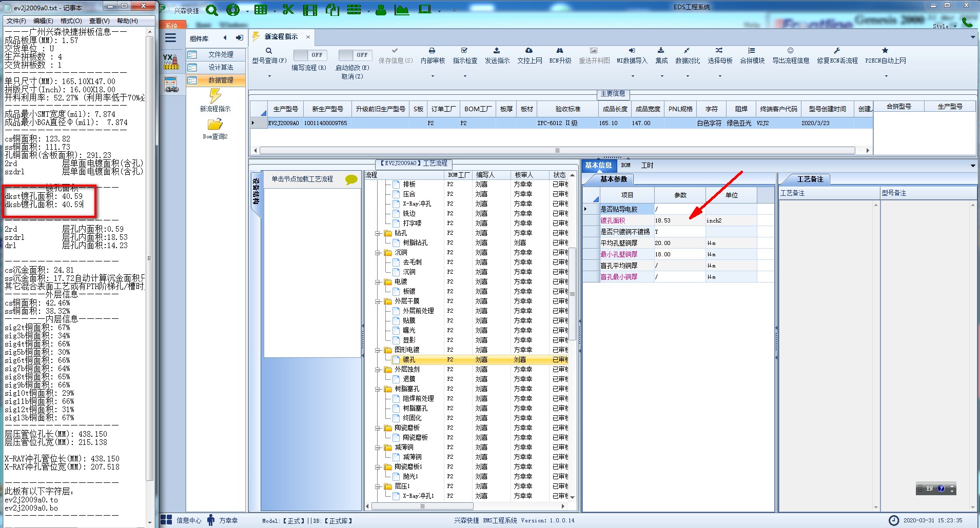Click the green area chart icon in top toolbar

click(x=402, y=10)
